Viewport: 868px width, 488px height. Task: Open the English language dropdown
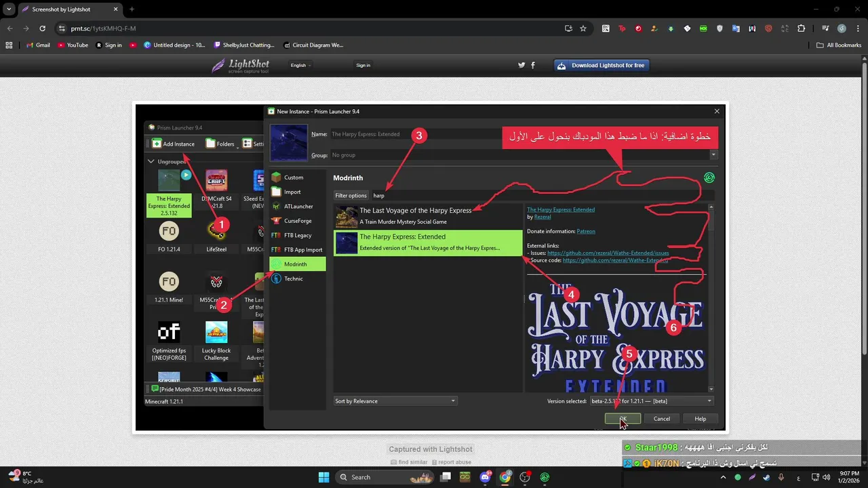[300, 66]
